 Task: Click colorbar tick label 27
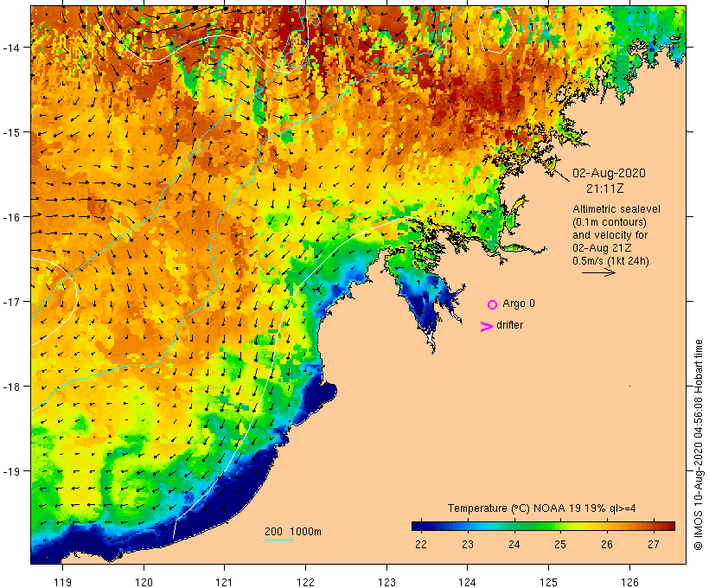coord(654,545)
